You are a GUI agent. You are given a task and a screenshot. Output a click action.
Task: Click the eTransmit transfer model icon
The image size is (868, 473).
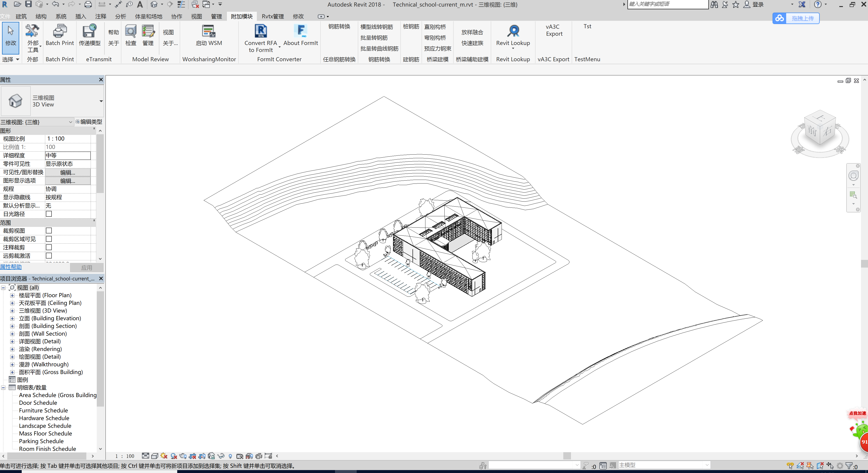89,31
